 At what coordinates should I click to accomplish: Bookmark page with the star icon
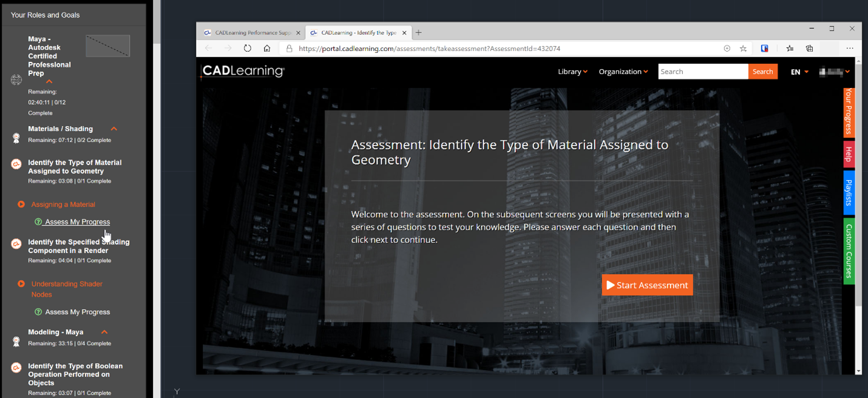[743, 49]
